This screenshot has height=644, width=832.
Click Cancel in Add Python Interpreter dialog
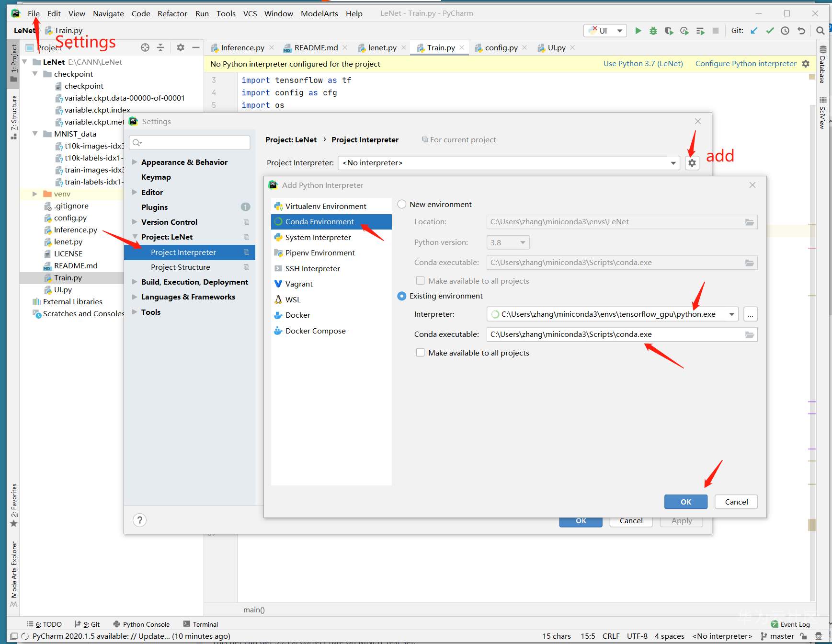[x=736, y=502]
